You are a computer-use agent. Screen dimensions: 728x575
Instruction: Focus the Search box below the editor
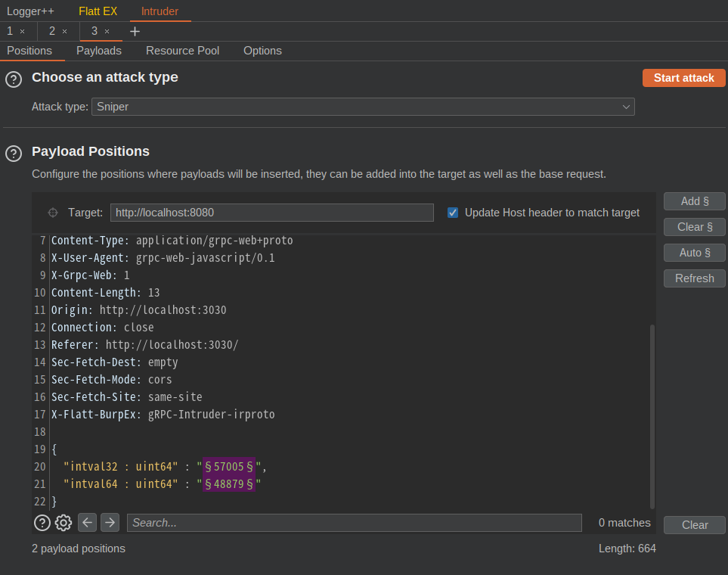click(355, 523)
